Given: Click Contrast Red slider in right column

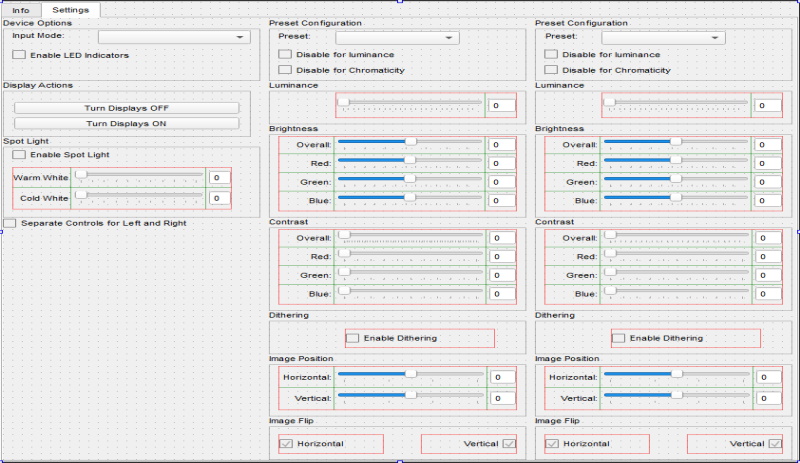Looking at the screenshot, I should tap(677, 255).
